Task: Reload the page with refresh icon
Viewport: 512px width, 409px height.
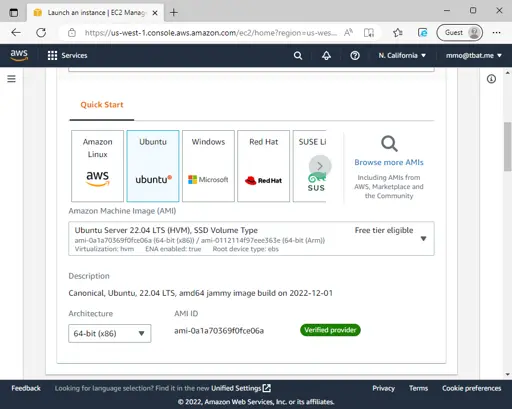Action: pos(41,33)
